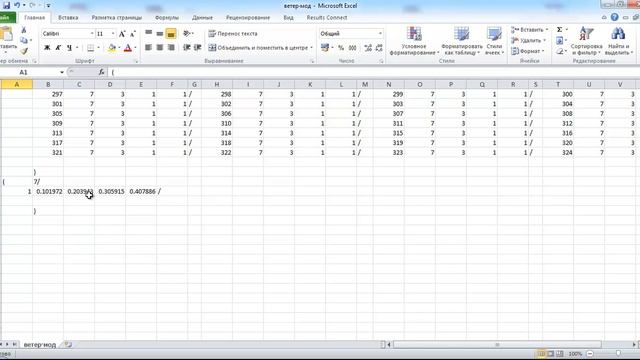
Task: Click the horizontal scrollbar thumb
Action: point(497,344)
